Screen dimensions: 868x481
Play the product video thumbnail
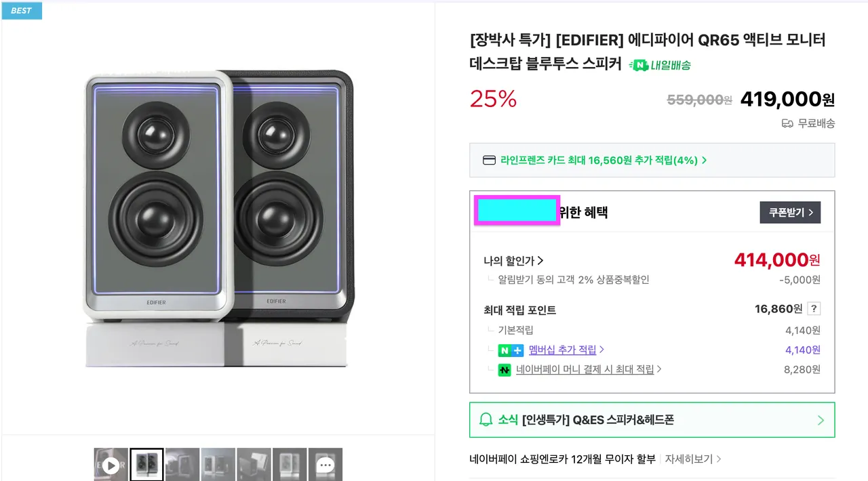[111, 465]
